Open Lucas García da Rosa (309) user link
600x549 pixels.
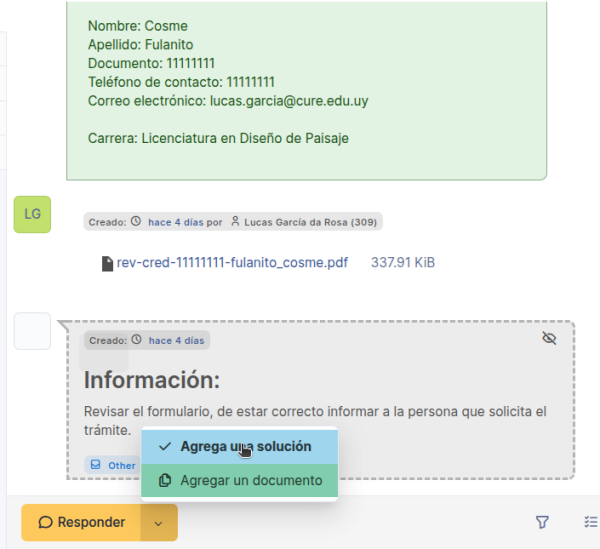[x=310, y=222]
